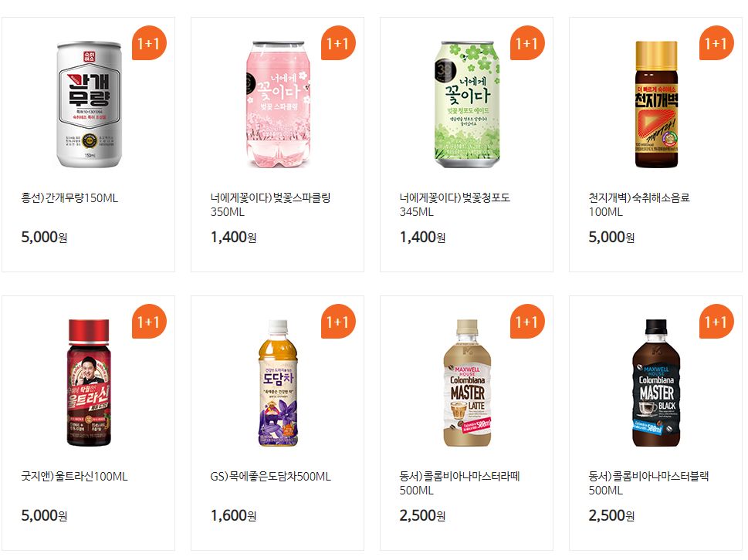
Task: Click the 1+1 badge on 간개무량 can
Action: tap(149, 43)
